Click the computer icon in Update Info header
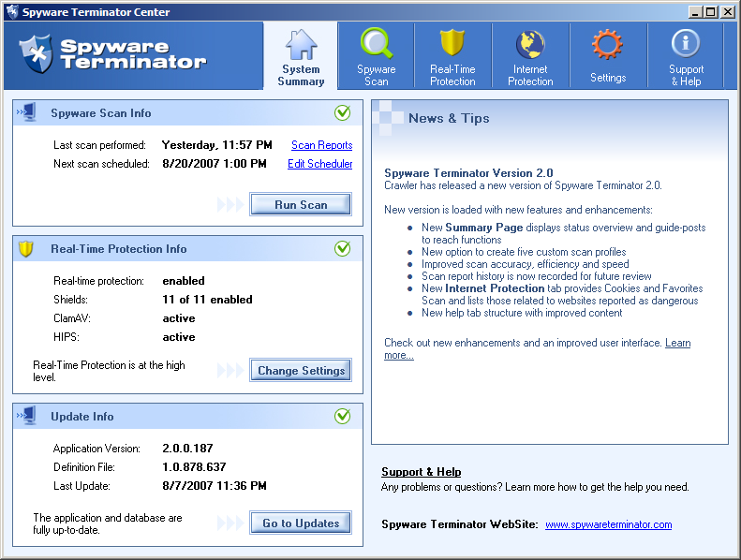741x560 pixels. tap(27, 416)
